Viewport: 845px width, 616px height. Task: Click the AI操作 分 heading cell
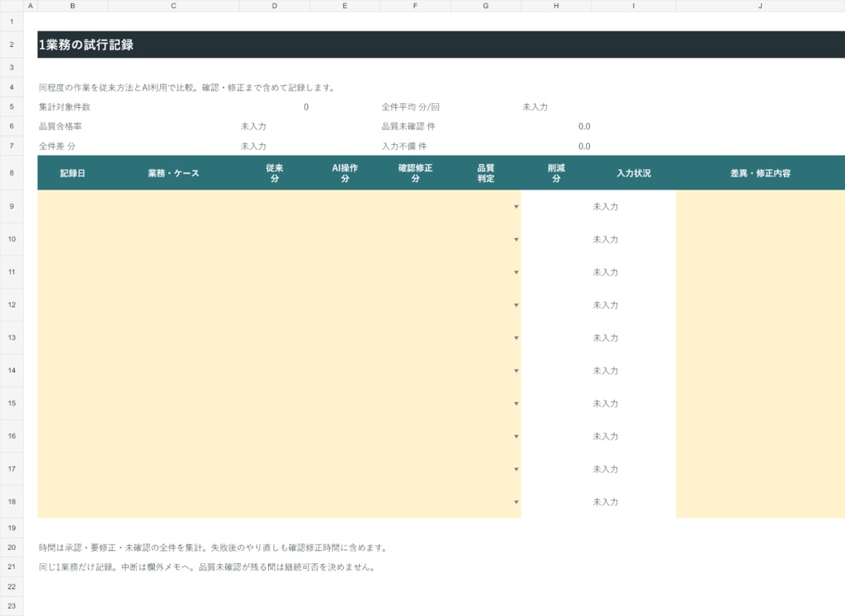pyautogui.click(x=345, y=173)
